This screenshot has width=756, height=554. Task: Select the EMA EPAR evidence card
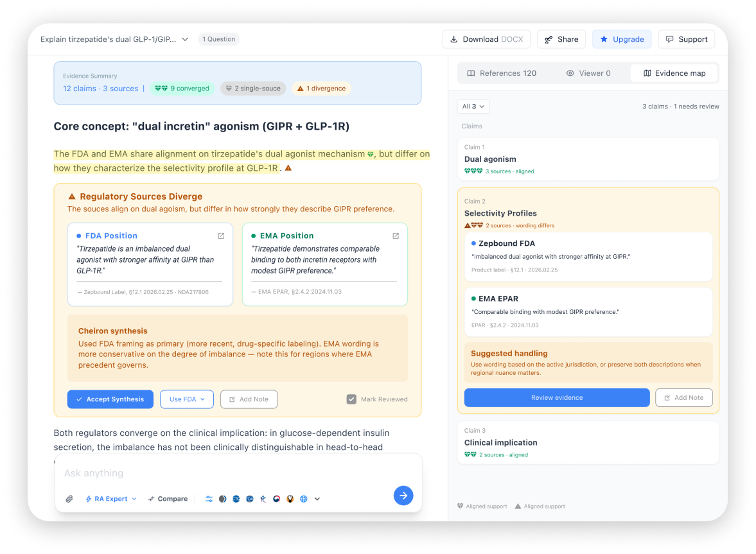pos(588,312)
